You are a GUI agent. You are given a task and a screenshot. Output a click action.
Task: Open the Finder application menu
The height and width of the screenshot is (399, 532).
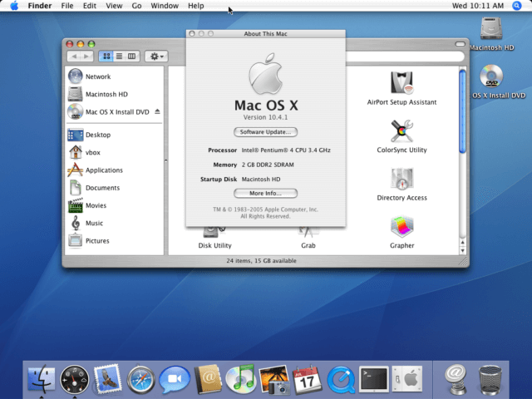(40, 6)
